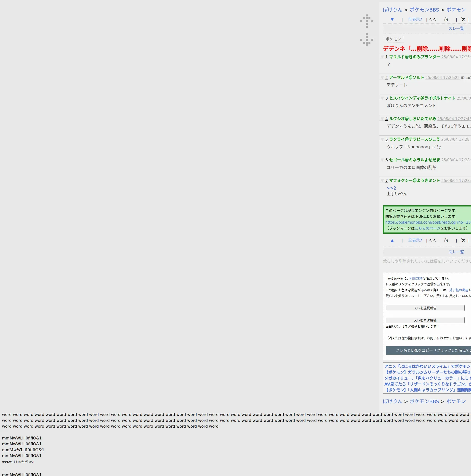
Task: Click the blue up-triangle jump icon
Action: click(392, 241)
